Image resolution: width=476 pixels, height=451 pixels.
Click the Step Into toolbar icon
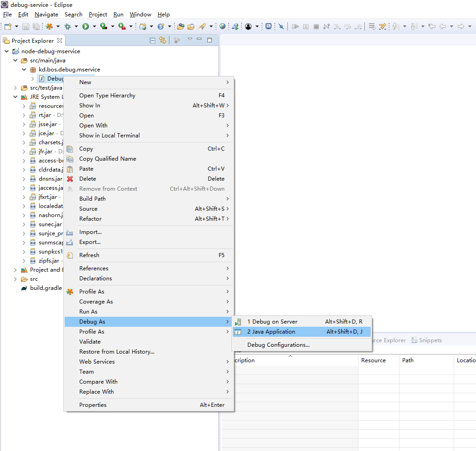337,27
